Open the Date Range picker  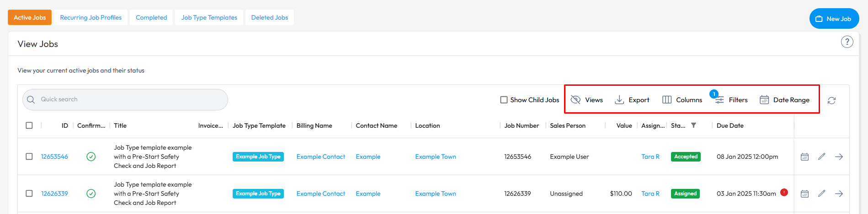(x=785, y=100)
